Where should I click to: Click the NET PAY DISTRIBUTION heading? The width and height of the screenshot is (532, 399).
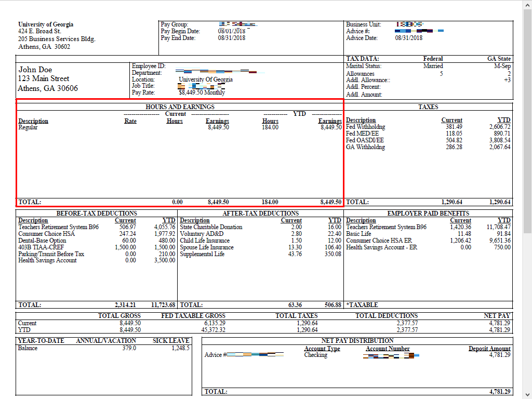click(x=357, y=341)
